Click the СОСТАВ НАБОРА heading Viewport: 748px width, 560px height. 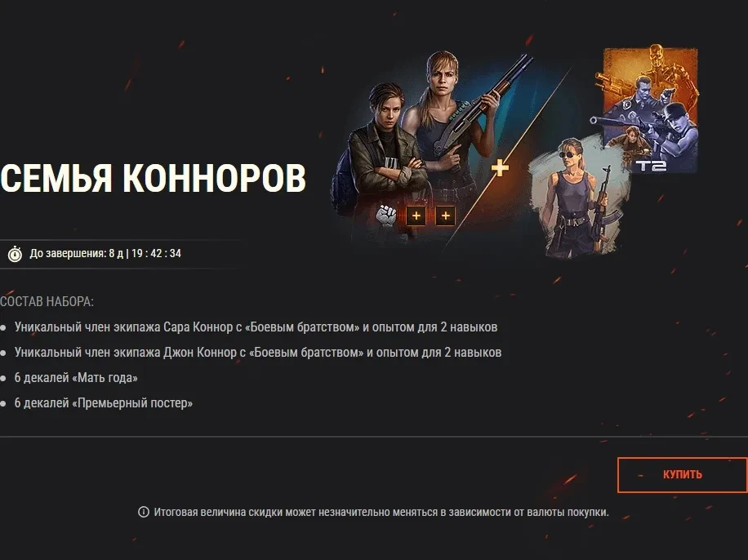click(47, 301)
